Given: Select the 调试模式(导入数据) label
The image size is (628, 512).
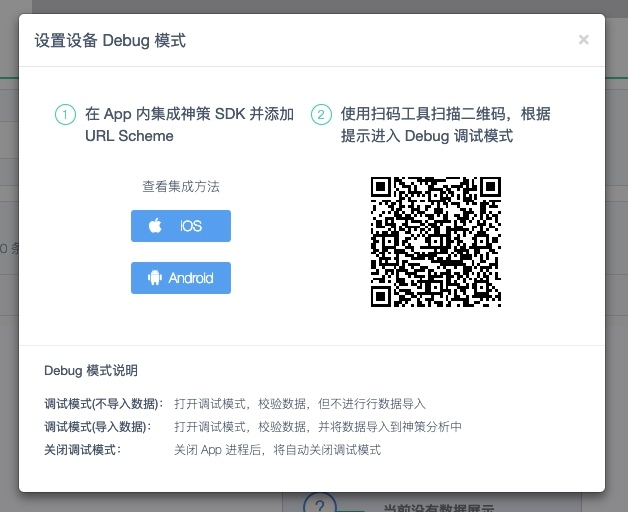Looking at the screenshot, I should point(97,427).
